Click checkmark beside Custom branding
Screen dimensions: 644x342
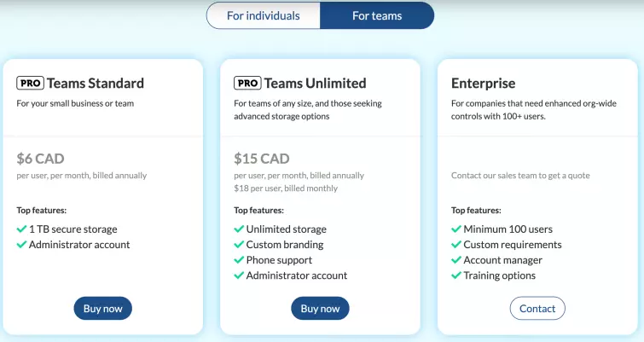[x=239, y=245]
